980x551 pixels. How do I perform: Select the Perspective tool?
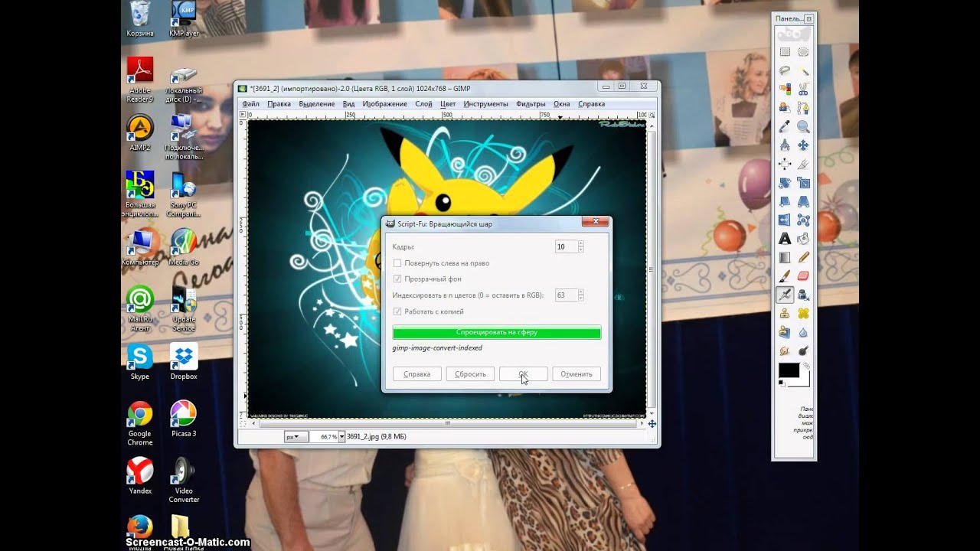tap(803, 201)
